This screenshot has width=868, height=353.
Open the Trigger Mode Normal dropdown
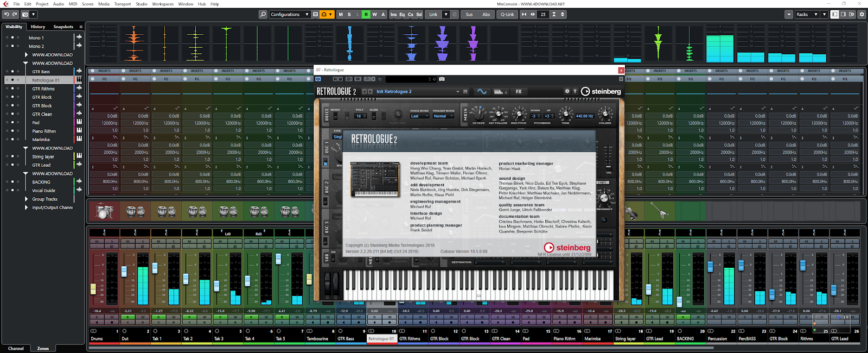[443, 116]
